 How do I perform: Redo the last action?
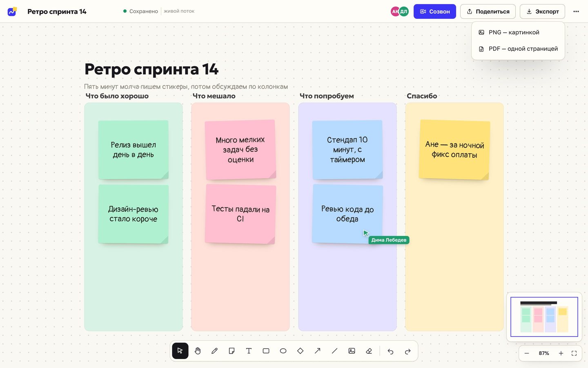tap(408, 351)
